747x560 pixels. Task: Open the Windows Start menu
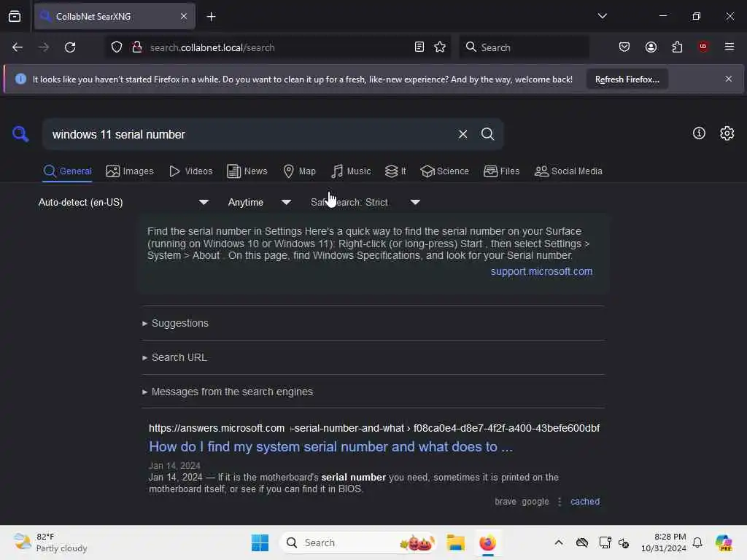pyautogui.click(x=260, y=542)
